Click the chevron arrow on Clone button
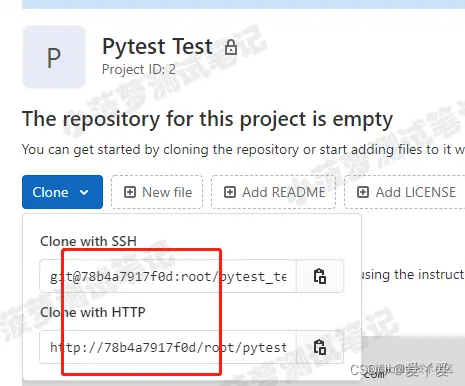Viewport: 465px width, 386px height. tap(84, 192)
